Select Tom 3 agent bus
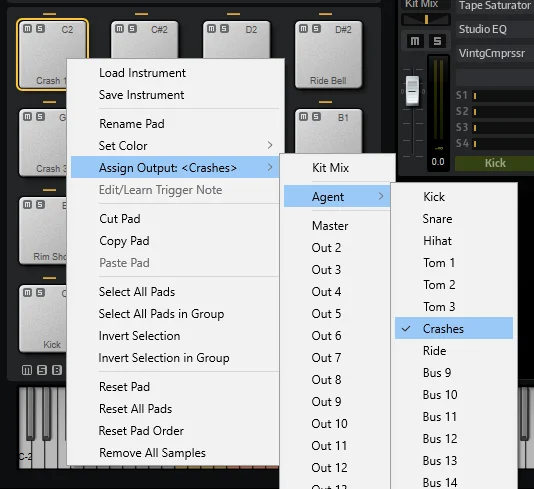 coord(454,306)
